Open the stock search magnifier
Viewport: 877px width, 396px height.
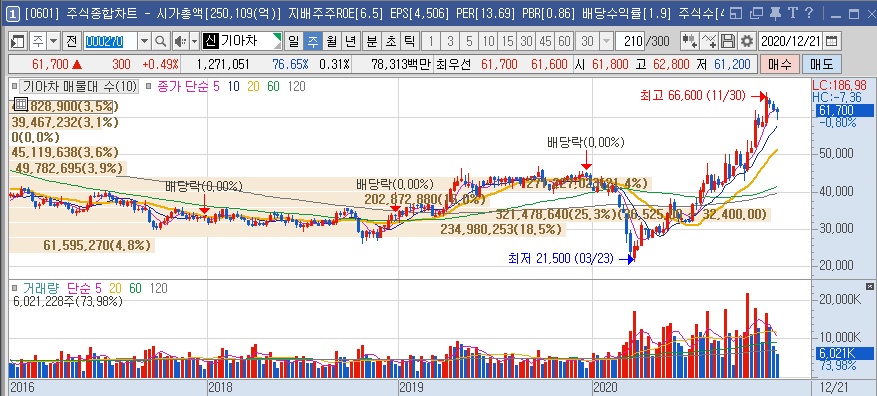pos(161,41)
